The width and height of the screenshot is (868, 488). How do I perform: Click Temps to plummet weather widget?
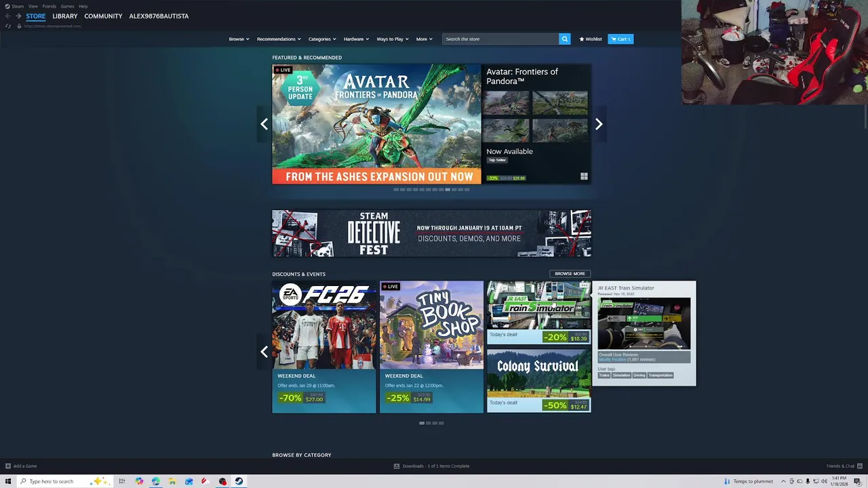click(x=749, y=481)
